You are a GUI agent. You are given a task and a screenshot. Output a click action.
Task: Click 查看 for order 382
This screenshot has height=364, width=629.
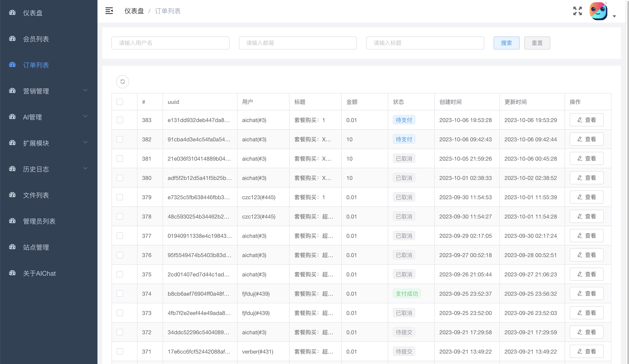pyautogui.click(x=586, y=139)
